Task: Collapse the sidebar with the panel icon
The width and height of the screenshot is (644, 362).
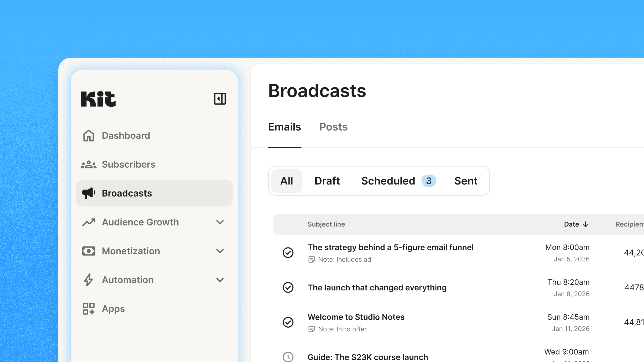Action: pos(220,99)
